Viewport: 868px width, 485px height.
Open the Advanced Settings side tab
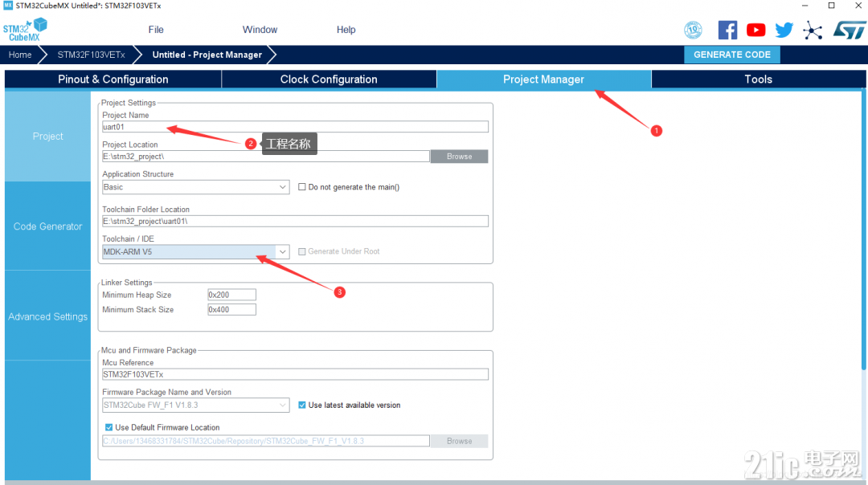point(47,316)
